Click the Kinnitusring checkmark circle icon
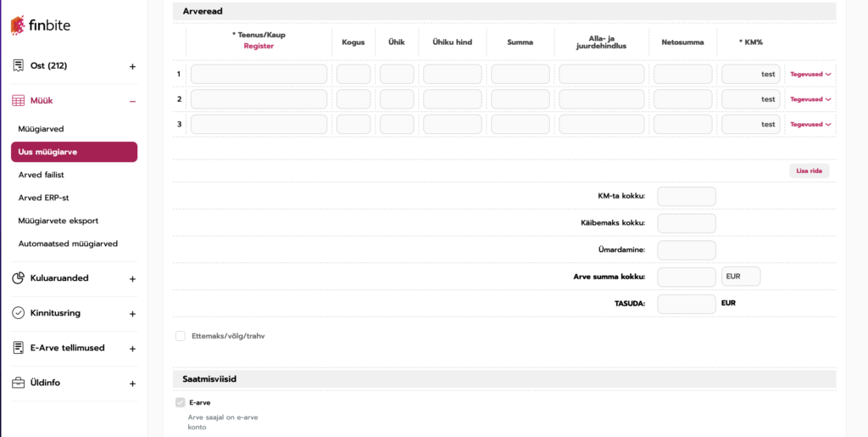The width and height of the screenshot is (868, 437). 18,313
